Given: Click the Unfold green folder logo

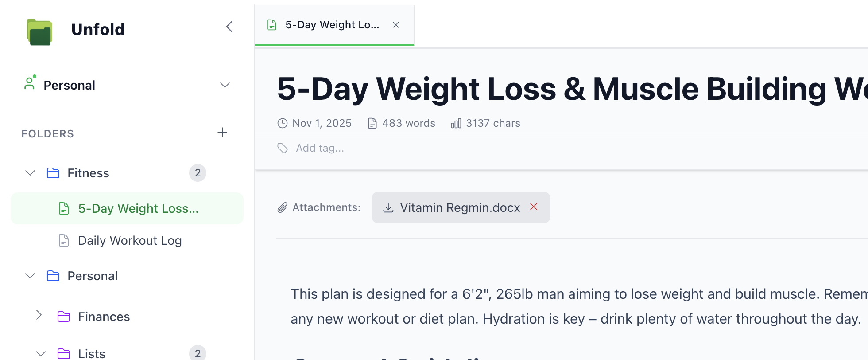Looking at the screenshot, I should coord(39,31).
